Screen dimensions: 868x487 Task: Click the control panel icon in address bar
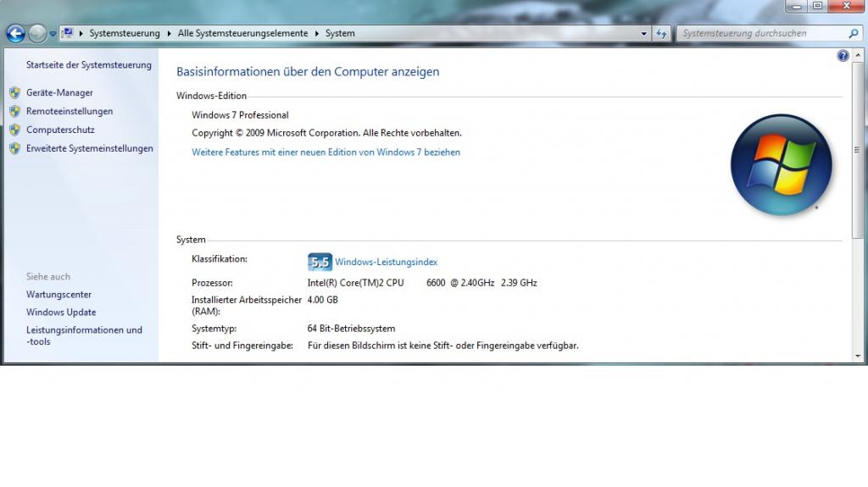click(67, 34)
